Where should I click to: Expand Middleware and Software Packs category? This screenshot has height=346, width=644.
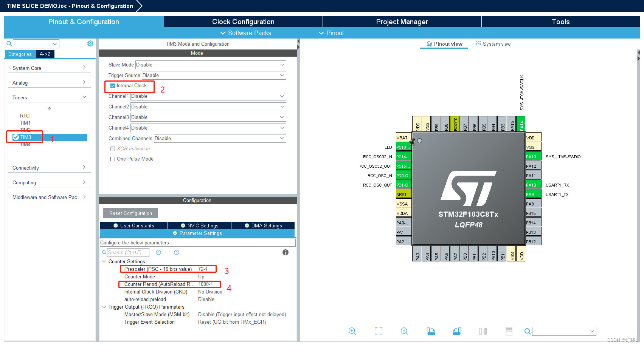point(50,197)
